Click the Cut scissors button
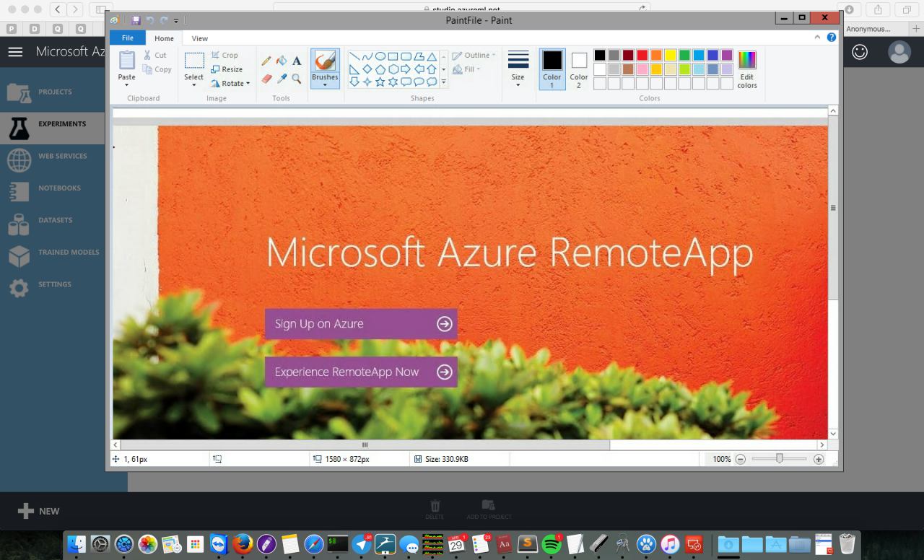Screen dimensions: 924x560 click(x=155, y=55)
